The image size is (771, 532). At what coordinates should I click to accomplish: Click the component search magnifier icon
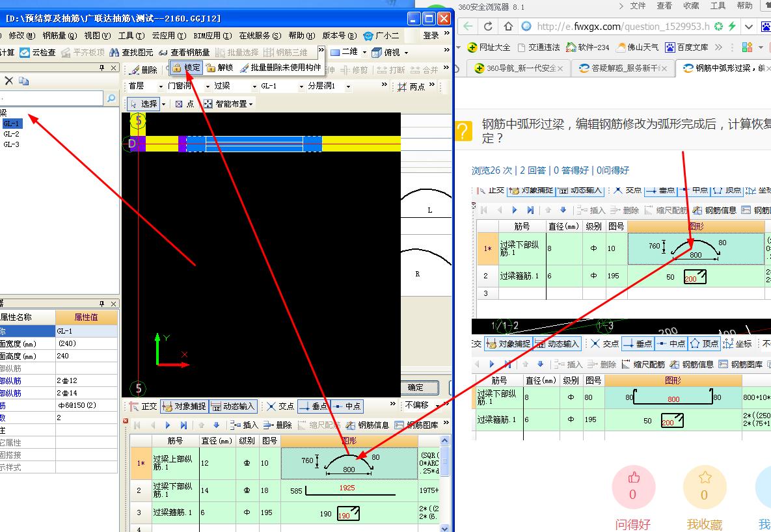click(x=111, y=98)
